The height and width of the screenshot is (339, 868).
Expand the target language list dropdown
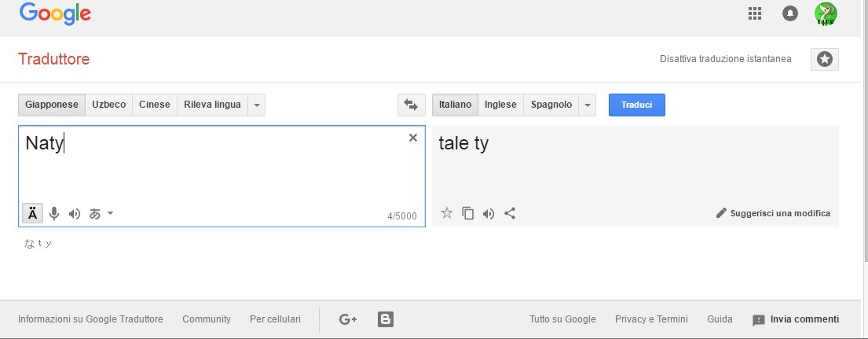tap(588, 105)
